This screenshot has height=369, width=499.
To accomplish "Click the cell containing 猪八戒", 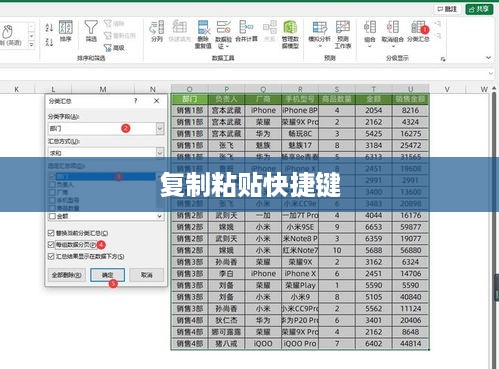I will click(226, 344).
